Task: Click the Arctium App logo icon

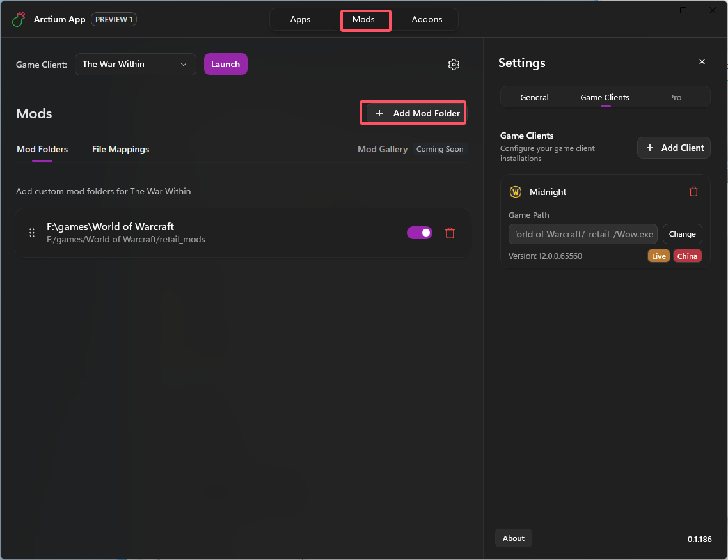Action: [x=19, y=19]
